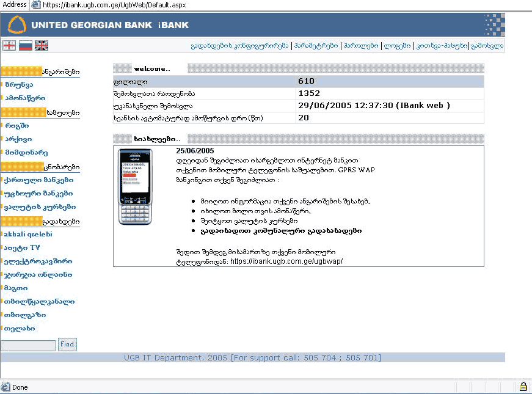This screenshot has width=532, height=394.
Task: Open რიგში in sidebar
Action: pos(17,126)
